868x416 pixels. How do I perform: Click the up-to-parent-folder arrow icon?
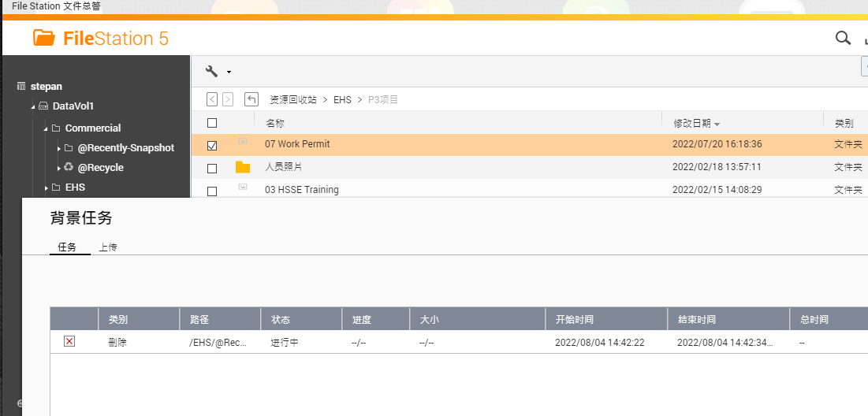click(251, 99)
